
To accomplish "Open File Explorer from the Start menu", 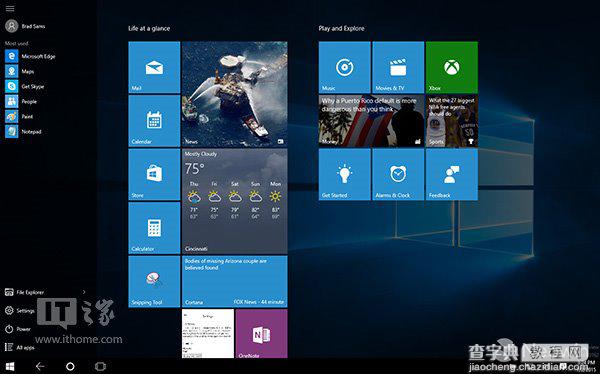I will (24, 292).
